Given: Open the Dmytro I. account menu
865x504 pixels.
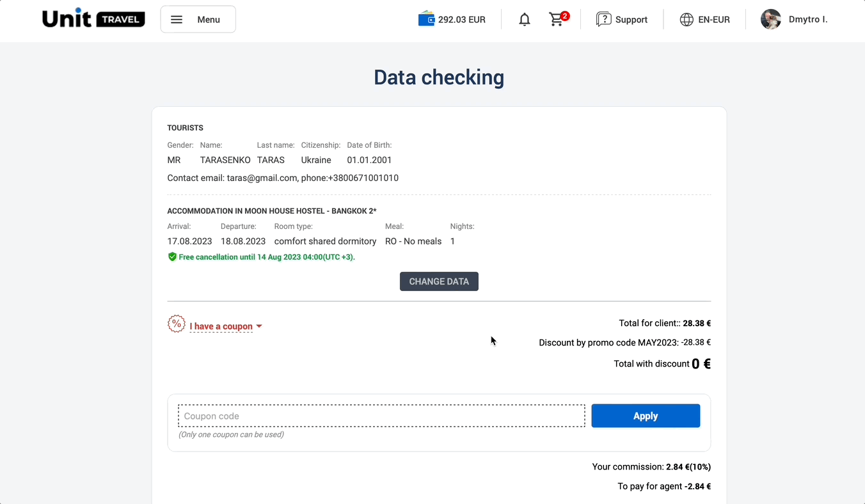Looking at the screenshot, I should 807,20.
